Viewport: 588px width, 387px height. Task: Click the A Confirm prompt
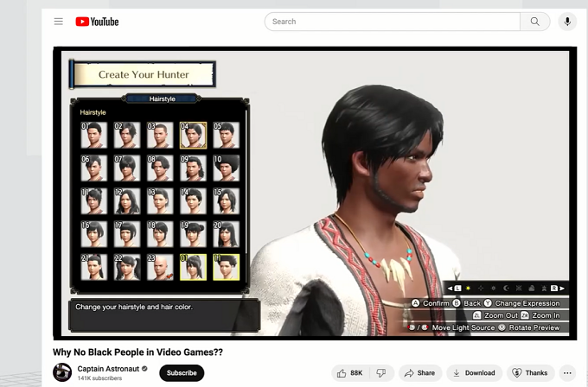pos(430,303)
